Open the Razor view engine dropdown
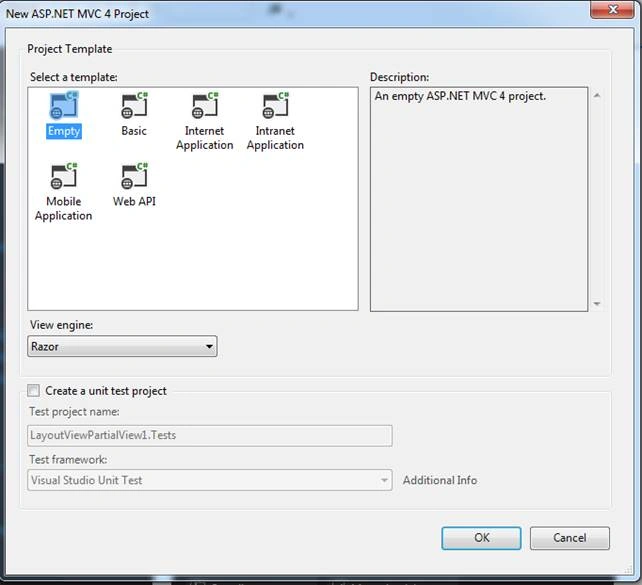Viewport: 642px width, 585px height. point(122,346)
